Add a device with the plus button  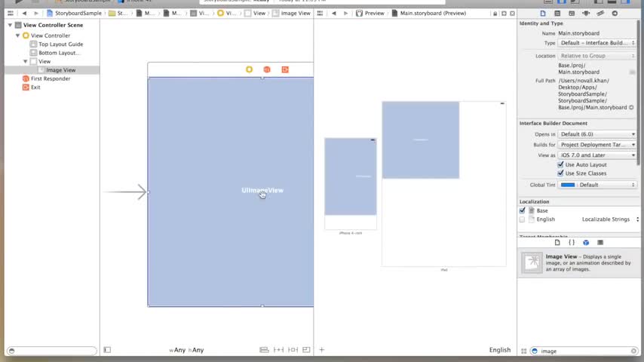click(321, 350)
